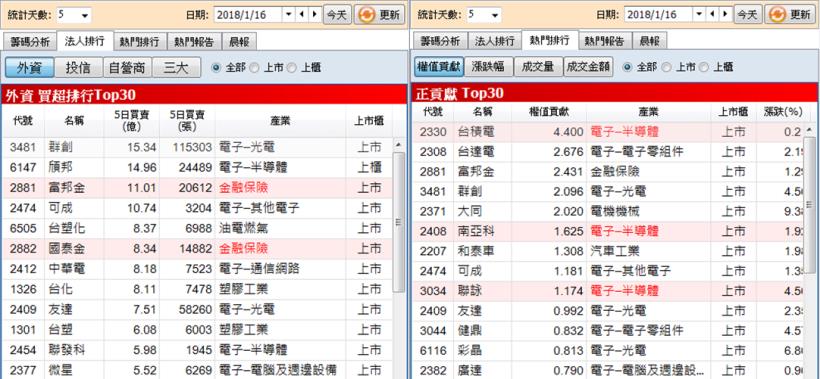Image resolution: width=820 pixels, height=379 pixels.
Task: Click 今天 button in right panel
Action: click(x=748, y=15)
